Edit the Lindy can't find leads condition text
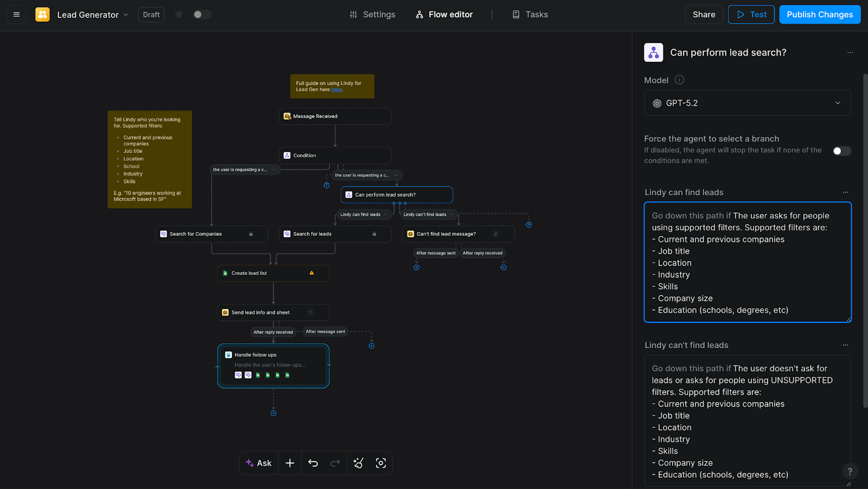The height and width of the screenshot is (489, 868). pos(748,421)
